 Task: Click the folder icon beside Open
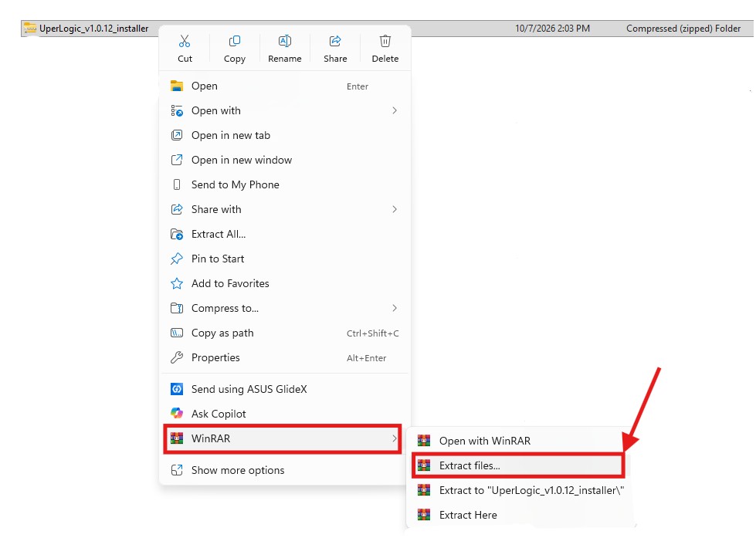click(x=177, y=86)
